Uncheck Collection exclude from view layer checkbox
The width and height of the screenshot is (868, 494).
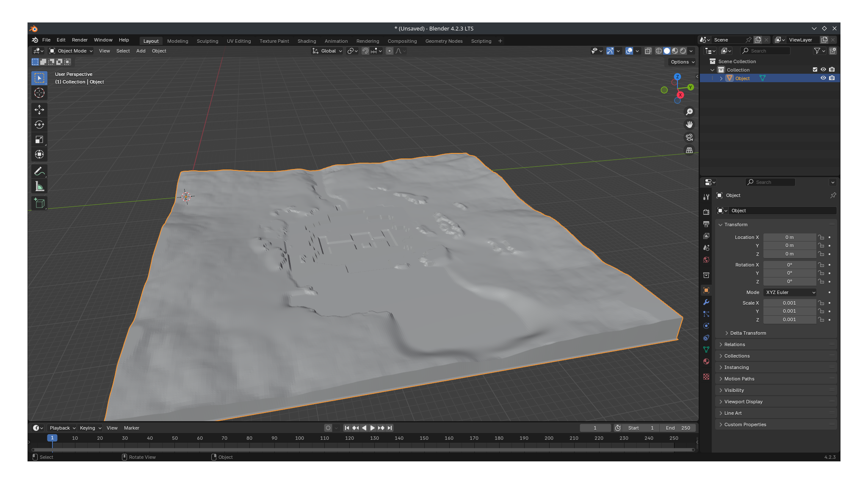(815, 69)
